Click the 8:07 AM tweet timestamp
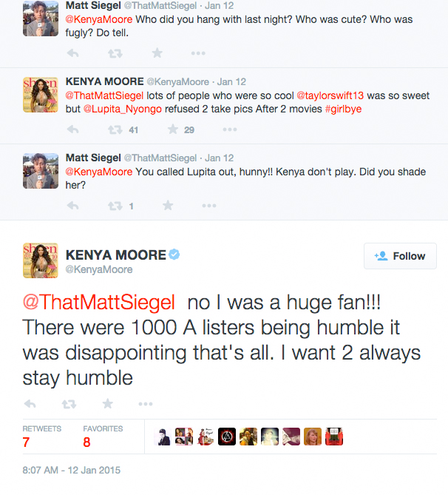 point(71,470)
